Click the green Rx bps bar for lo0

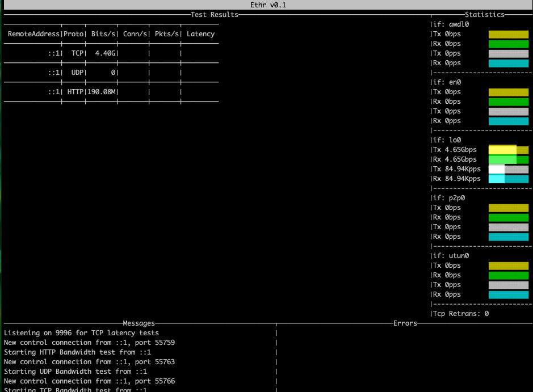pos(509,159)
